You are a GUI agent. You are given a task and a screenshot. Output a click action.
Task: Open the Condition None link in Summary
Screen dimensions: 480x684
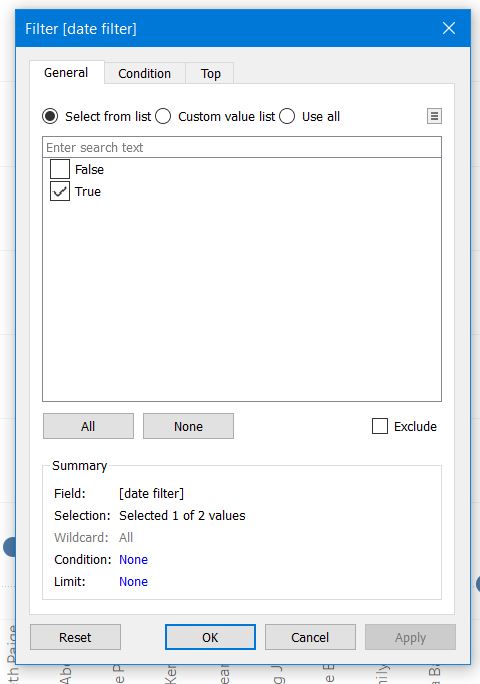[x=134, y=559]
